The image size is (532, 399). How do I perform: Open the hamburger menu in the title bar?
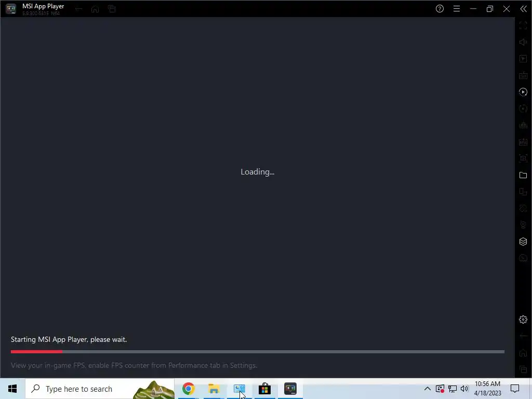coord(456,9)
